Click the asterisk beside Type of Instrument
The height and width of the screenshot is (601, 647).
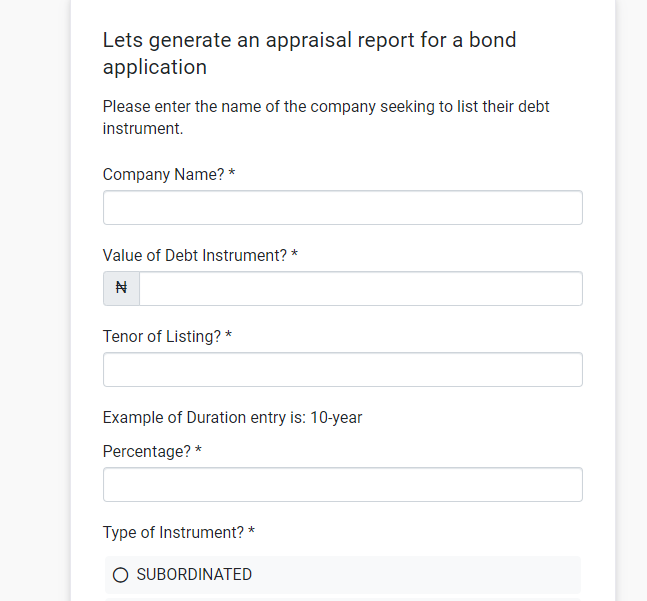pyautogui.click(x=251, y=531)
